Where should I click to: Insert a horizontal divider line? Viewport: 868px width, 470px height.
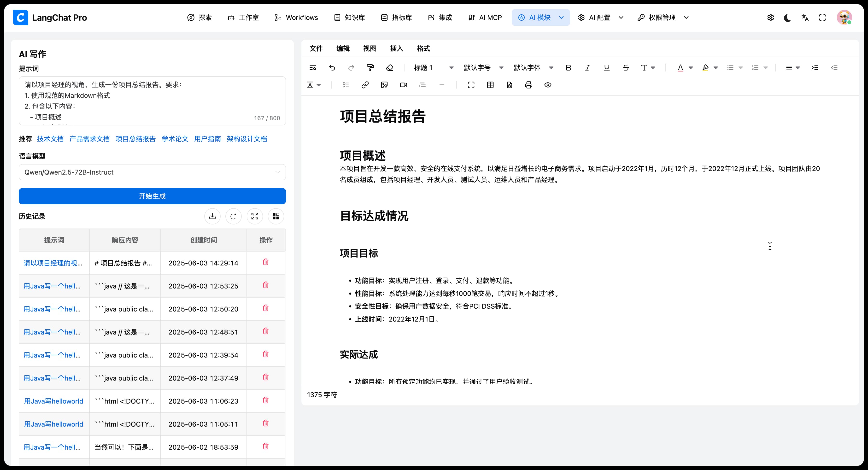coord(442,85)
